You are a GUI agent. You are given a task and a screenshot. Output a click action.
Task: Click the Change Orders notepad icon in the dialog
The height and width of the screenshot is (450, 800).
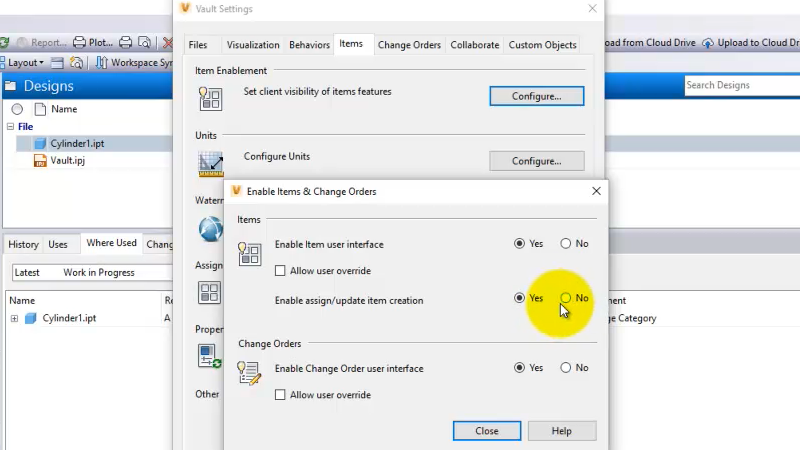[x=249, y=373]
